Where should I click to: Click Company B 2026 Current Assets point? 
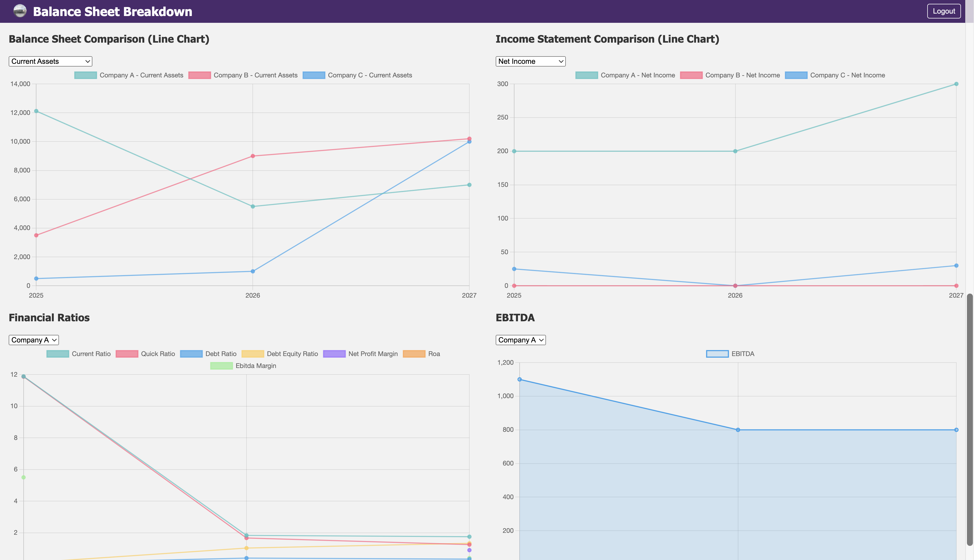click(253, 156)
